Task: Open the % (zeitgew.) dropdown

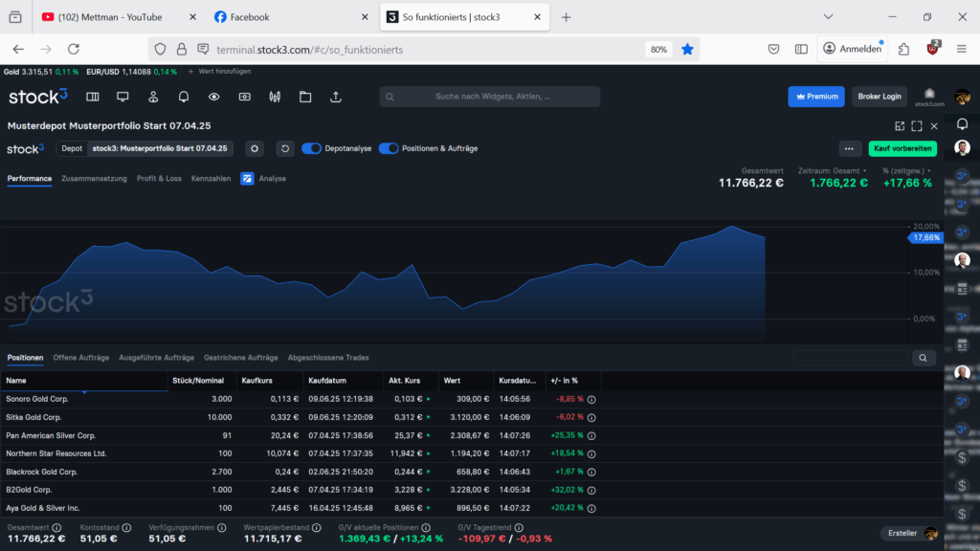Action: (x=907, y=171)
